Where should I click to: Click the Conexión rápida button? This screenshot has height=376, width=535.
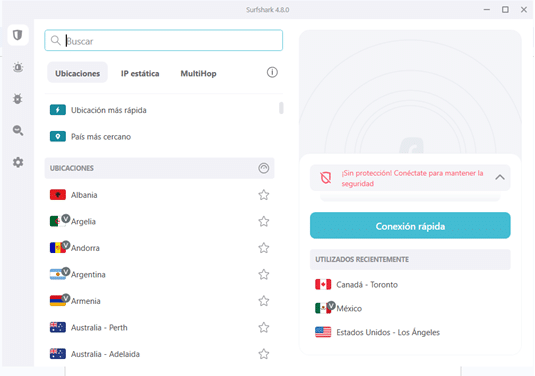pos(410,226)
